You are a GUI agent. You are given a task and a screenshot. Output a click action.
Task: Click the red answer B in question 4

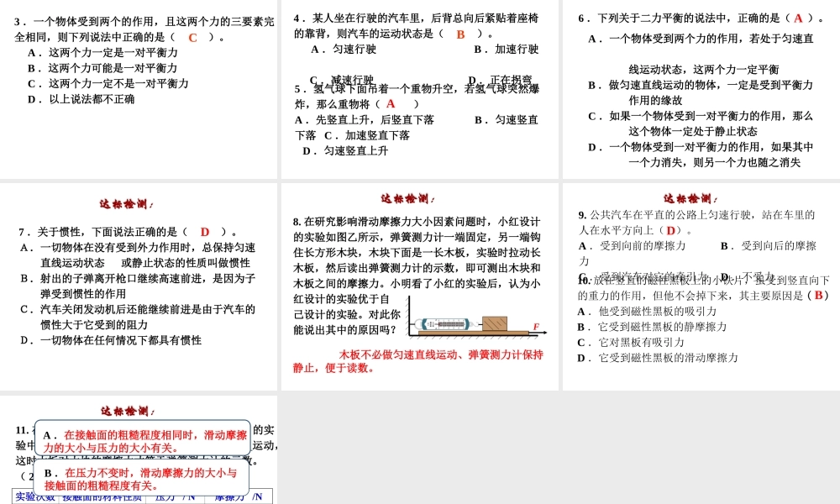coord(460,34)
